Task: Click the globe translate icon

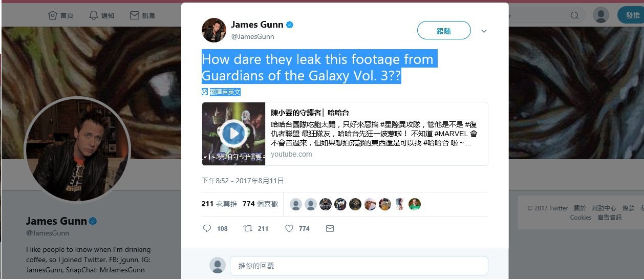Action: [205, 92]
